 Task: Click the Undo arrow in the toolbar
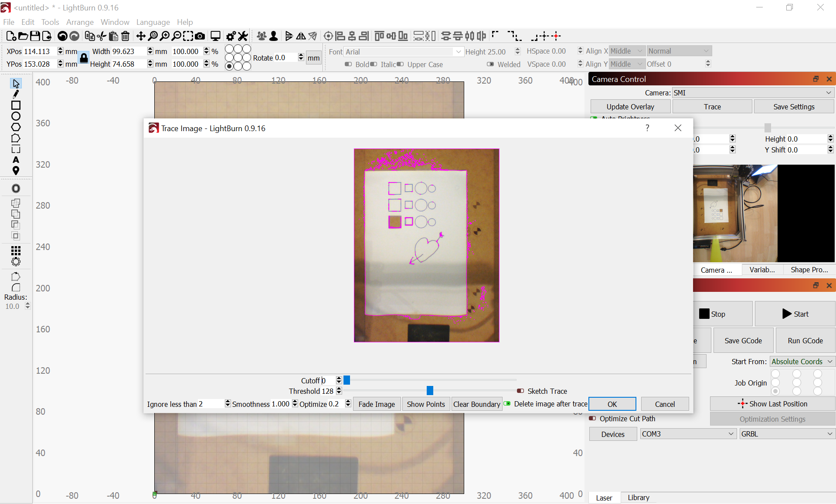[x=62, y=36]
